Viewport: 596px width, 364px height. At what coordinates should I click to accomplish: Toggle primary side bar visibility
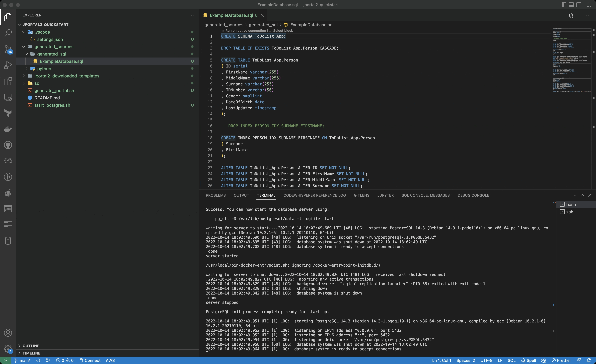click(564, 5)
